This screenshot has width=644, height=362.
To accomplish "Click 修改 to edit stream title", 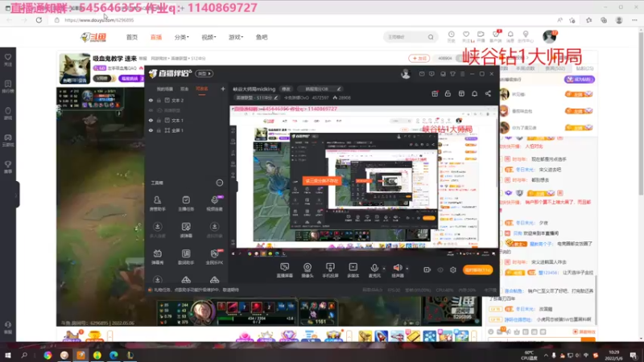I will pos(286,89).
